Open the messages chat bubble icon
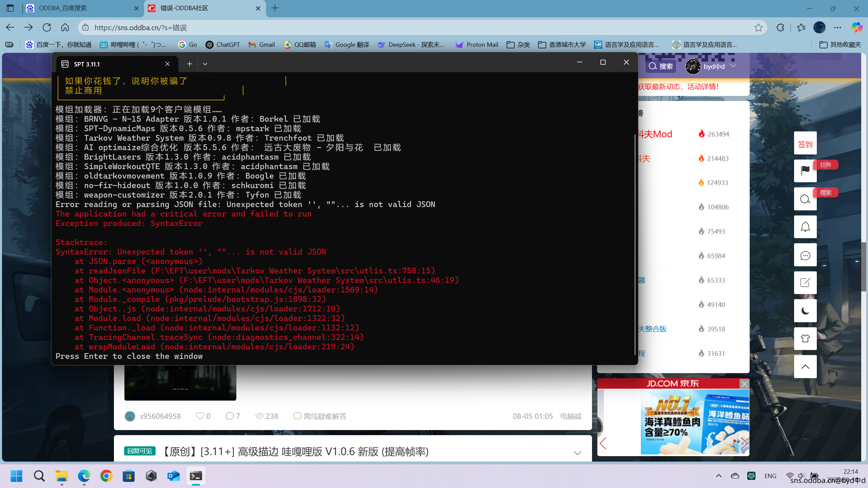The image size is (868, 488). (x=805, y=255)
